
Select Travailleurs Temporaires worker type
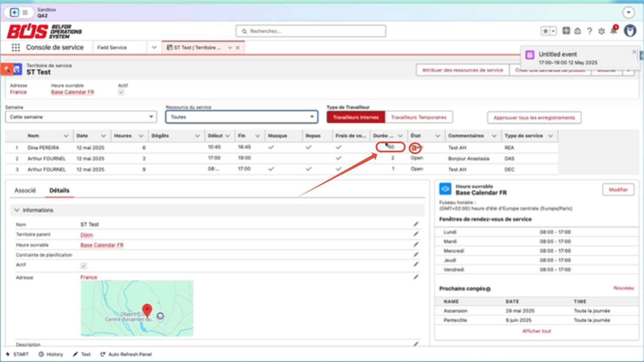(x=419, y=117)
